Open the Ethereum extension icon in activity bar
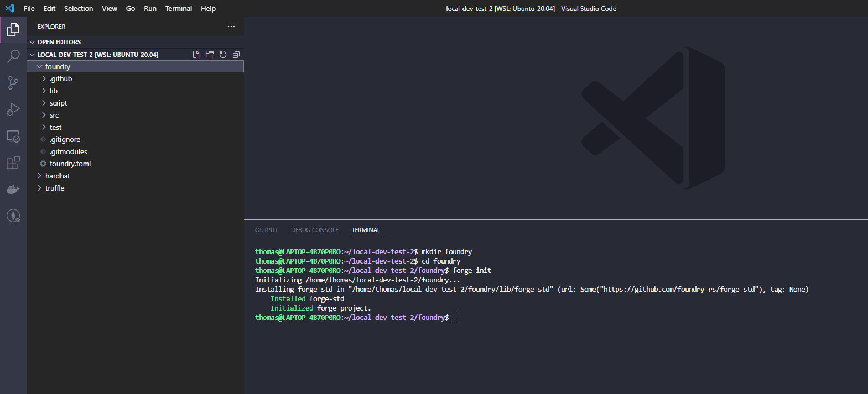 click(x=13, y=216)
